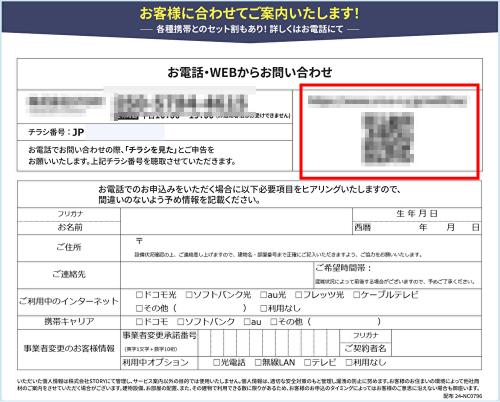
Task: Click the note about 「チラシを見た」
Action: coord(132,156)
